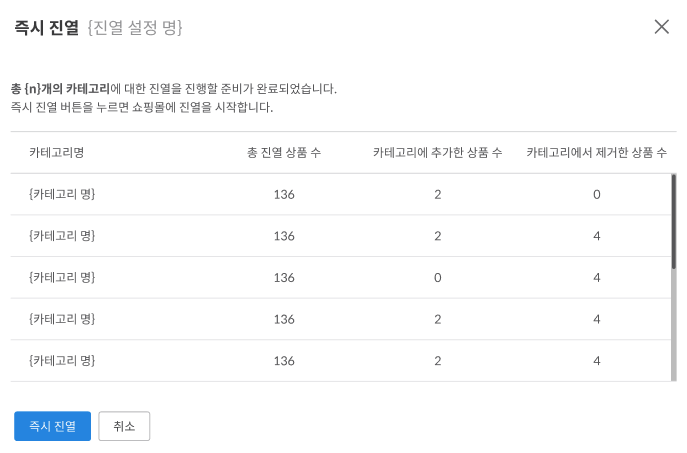Click 136 total count in the first row
This screenshot has height=453, width=687.
[x=284, y=194]
